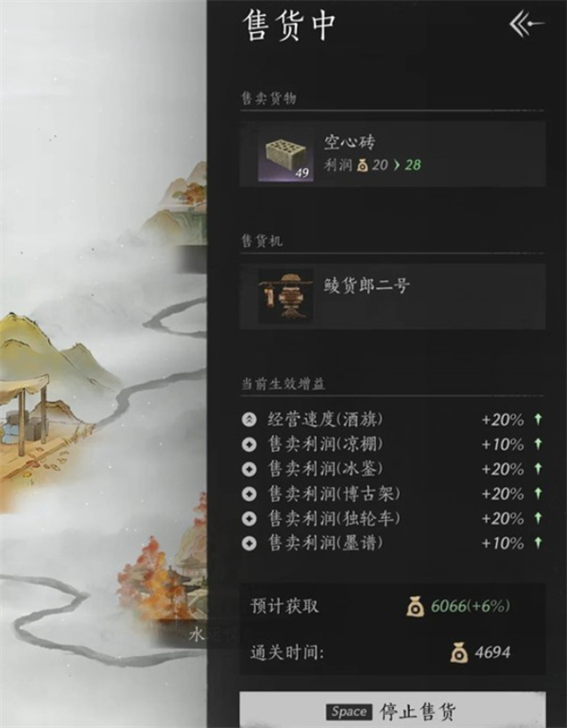
Task: Select the 鲮货郎二号 vending machine row
Action: 392,296
